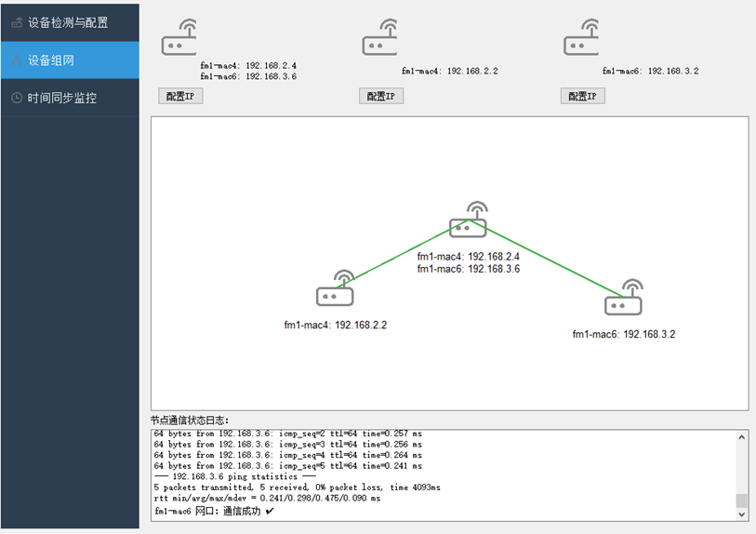This screenshot has width=756, height=534.
Task: Click topology label fm1-mac6: 192.168.3.6
Action: pyautogui.click(x=468, y=269)
